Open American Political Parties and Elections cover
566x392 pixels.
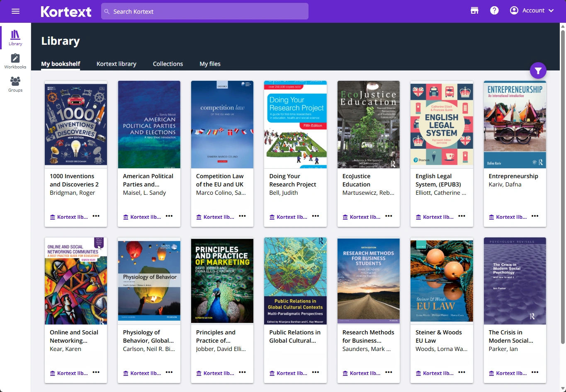tap(149, 124)
